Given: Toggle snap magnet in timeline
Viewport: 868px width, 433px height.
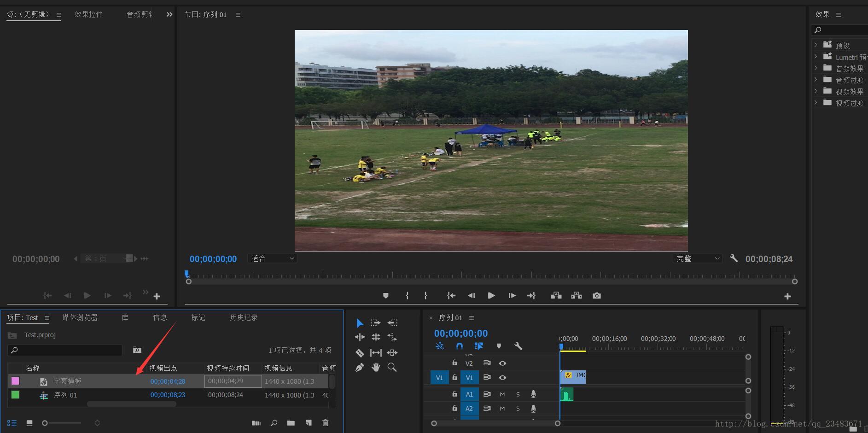Looking at the screenshot, I should click(x=459, y=346).
